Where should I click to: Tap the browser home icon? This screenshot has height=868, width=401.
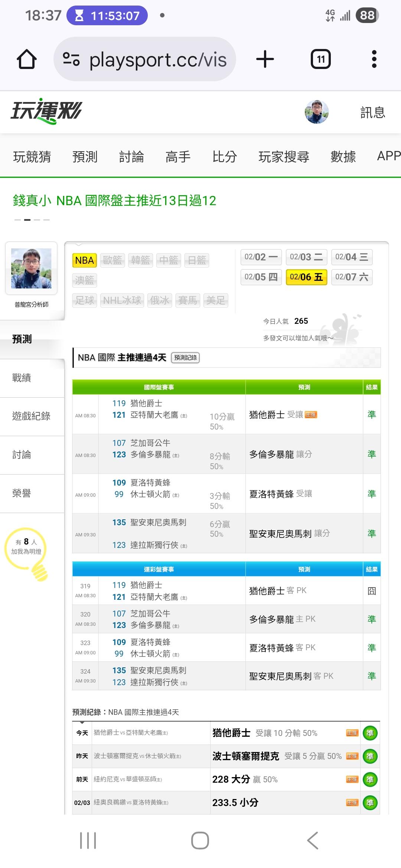pos(27,59)
